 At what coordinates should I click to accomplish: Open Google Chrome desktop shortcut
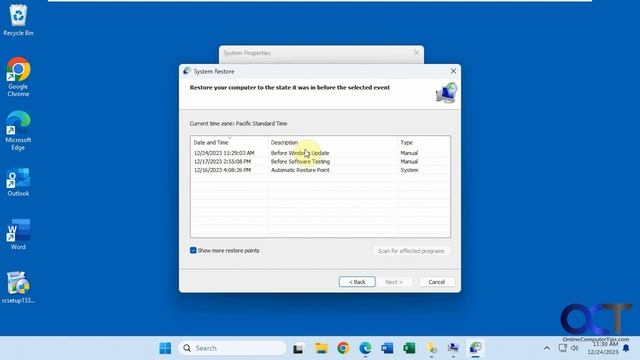coord(18,77)
